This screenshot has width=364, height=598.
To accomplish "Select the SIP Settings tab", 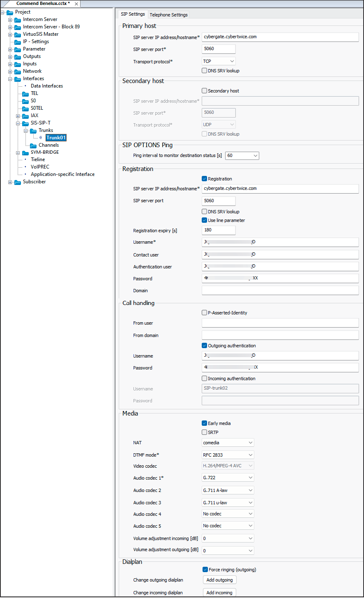I will [132, 14].
